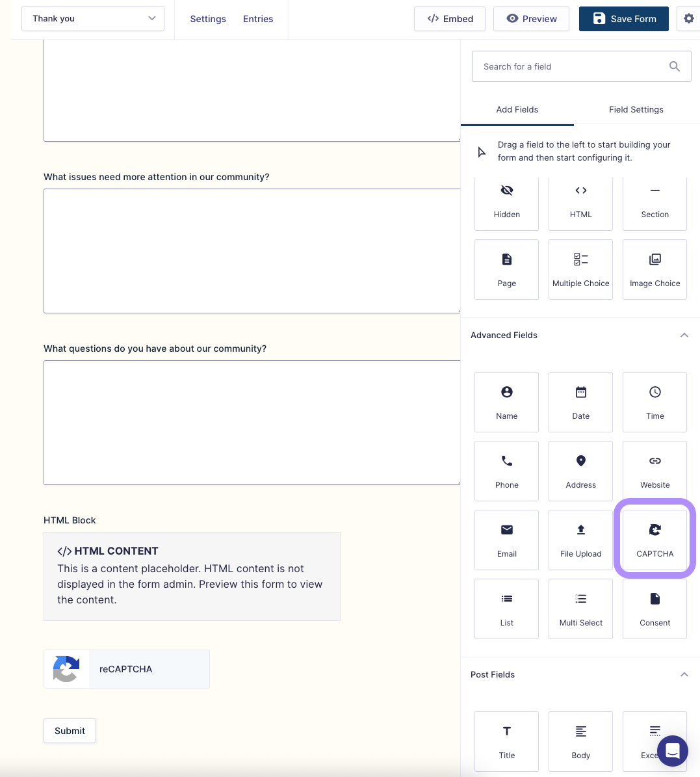Click the community questions text area
Image resolution: width=700 pixels, height=777 pixels.
click(252, 423)
